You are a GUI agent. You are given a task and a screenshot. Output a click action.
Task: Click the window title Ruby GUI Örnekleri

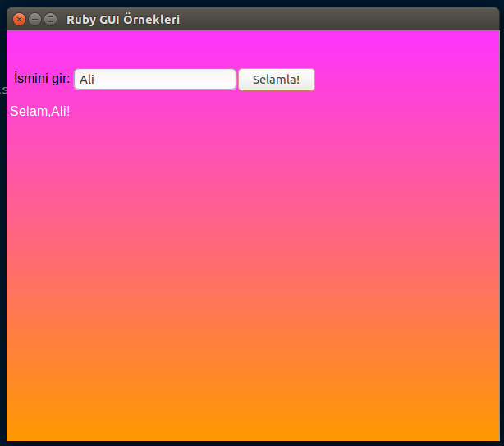pos(123,19)
